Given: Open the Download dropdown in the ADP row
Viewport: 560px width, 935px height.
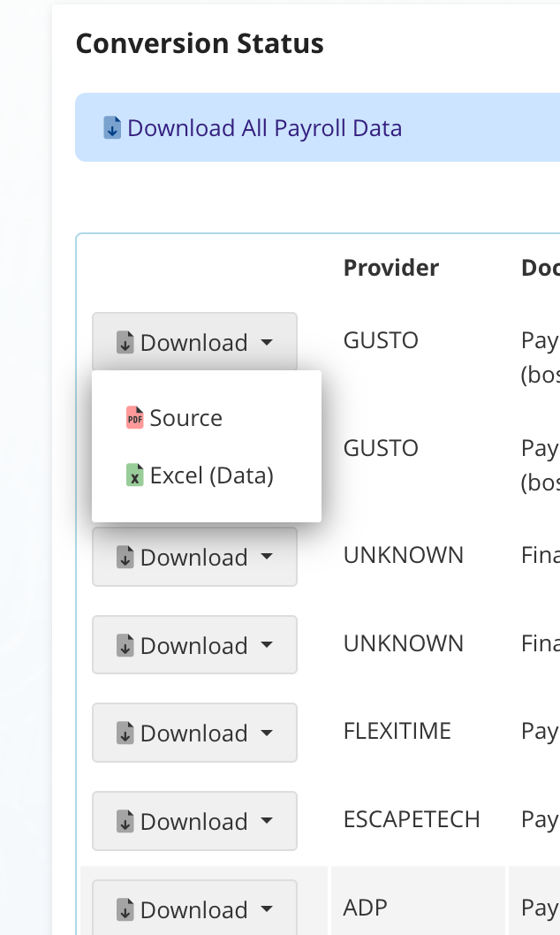Looking at the screenshot, I should pos(195,908).
